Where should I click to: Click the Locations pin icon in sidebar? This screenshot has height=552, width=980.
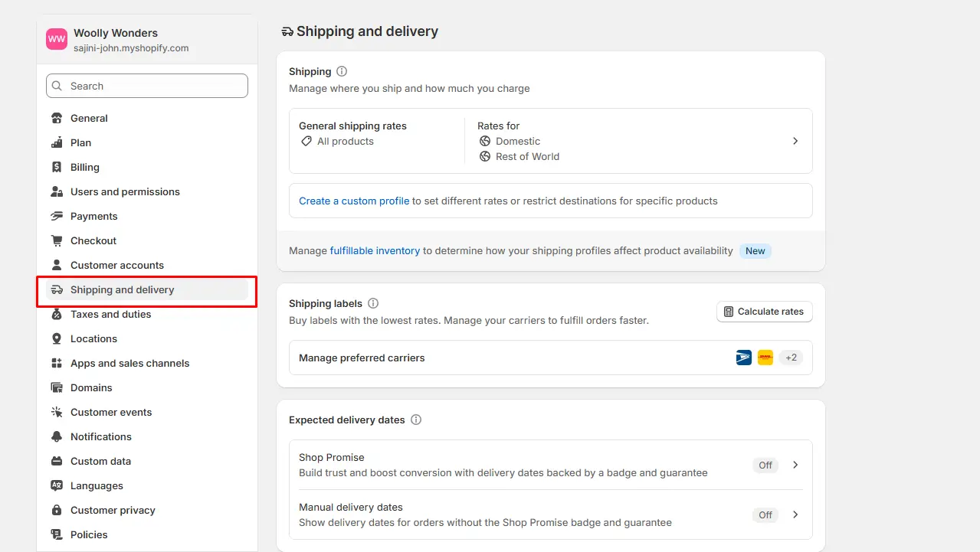pos(57,338)
